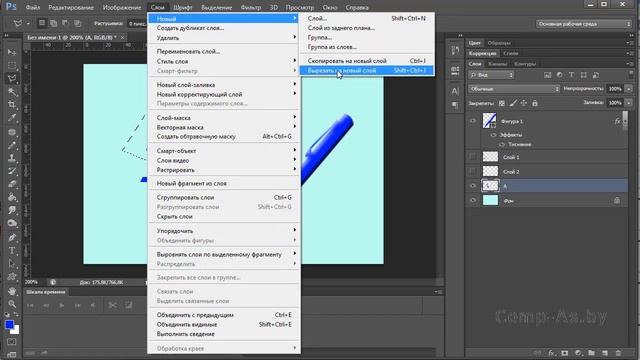
Task: Filter layers by adjustment layers icon
Action: click(x=559, y=75)
